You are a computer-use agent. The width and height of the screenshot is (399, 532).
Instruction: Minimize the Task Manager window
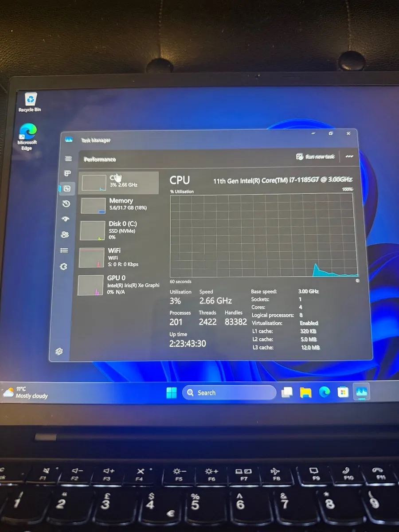click(x=313, y=133)
